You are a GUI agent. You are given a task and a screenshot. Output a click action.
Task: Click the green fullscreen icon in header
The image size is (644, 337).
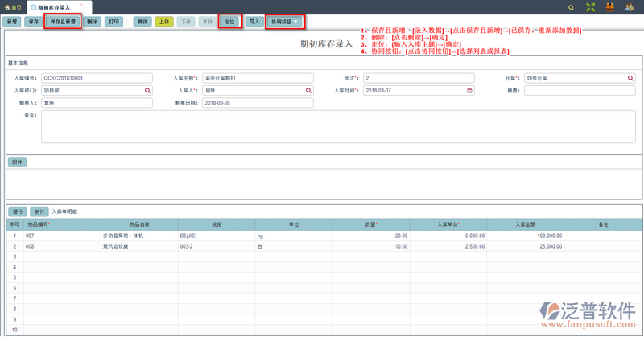click(x=592, y=6)
